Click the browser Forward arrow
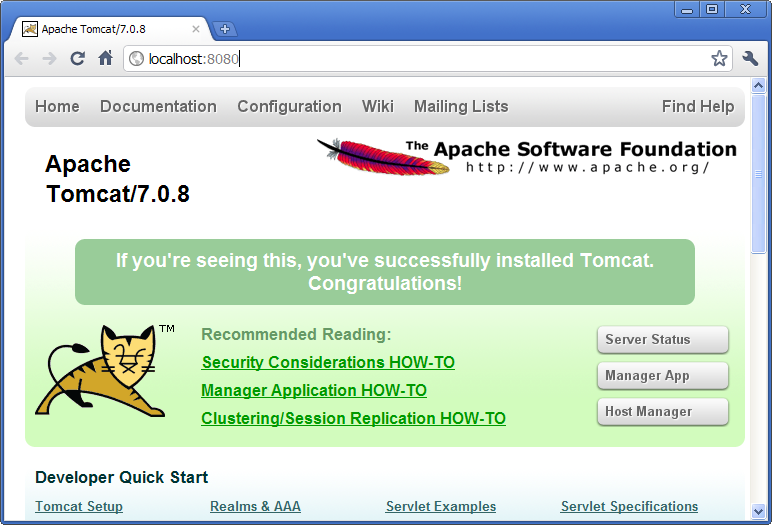This screenshot has height=525, width=772. (x=49, y=59)
